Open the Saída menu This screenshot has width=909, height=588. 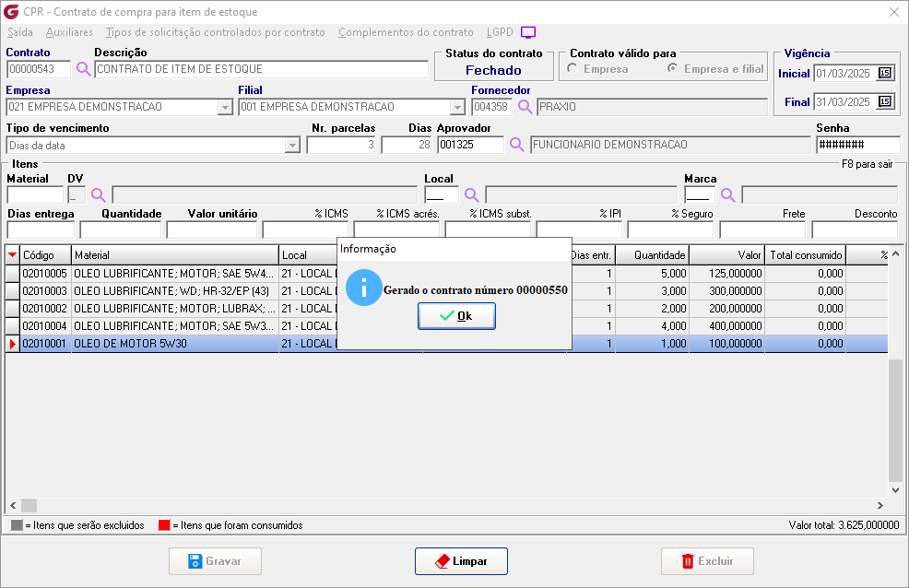(19, 32)
